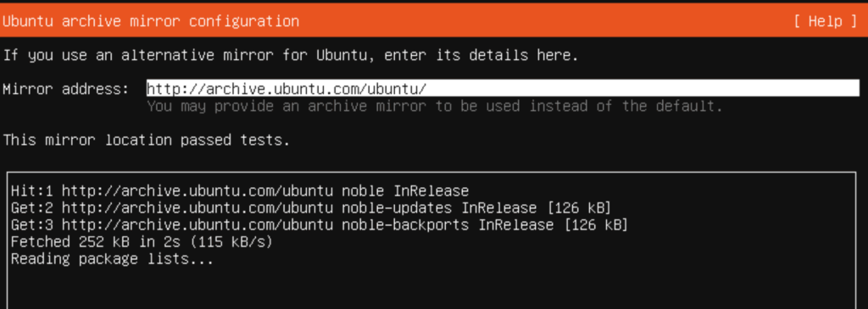Click the "This mirror location passed tests." status
This screenshot has width=868, height=309.
146,140
